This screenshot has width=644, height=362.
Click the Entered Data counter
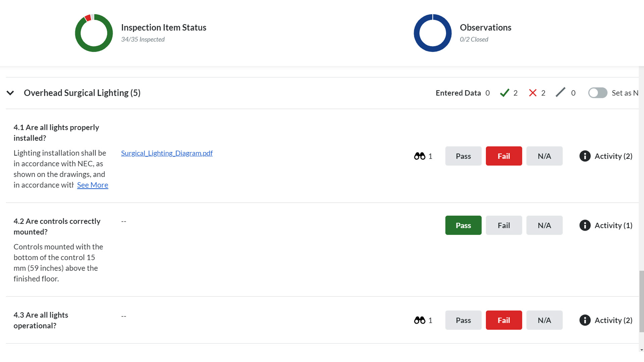tap(463, 93)
